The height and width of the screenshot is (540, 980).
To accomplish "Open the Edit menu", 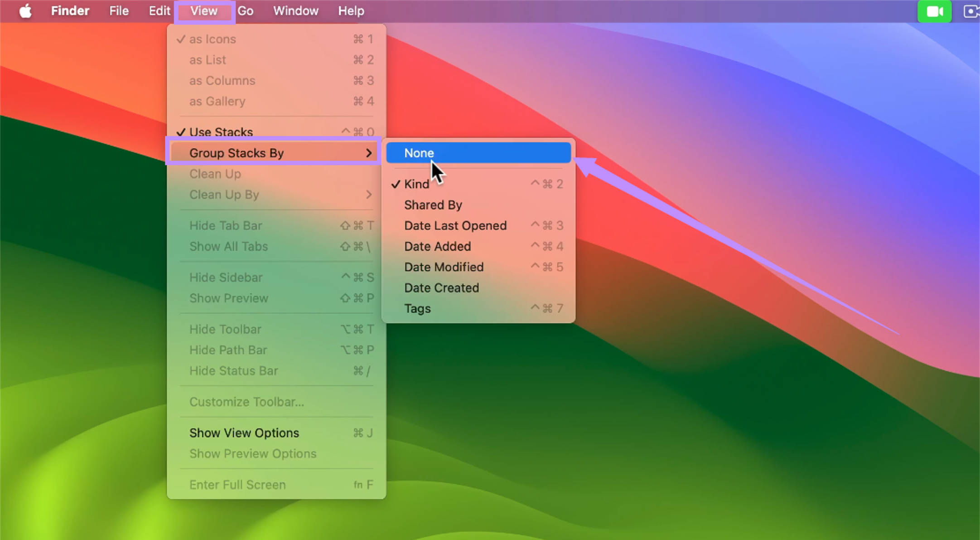I will pyautogui.click(x=159, y=11).
